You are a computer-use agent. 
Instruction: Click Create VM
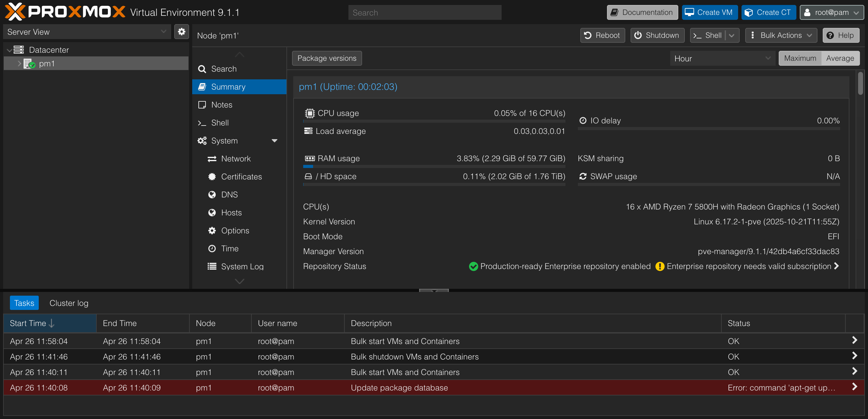pyautogui.click(x=710, y=12)
